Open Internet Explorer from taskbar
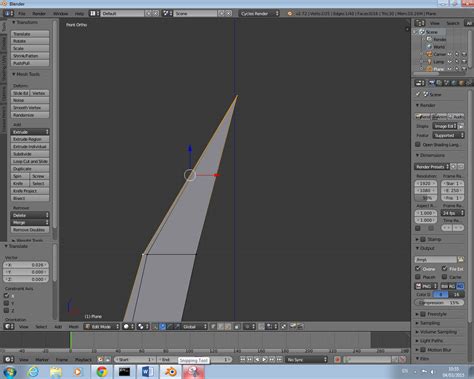This screenshot has width=474, height=379. point(33,371)
